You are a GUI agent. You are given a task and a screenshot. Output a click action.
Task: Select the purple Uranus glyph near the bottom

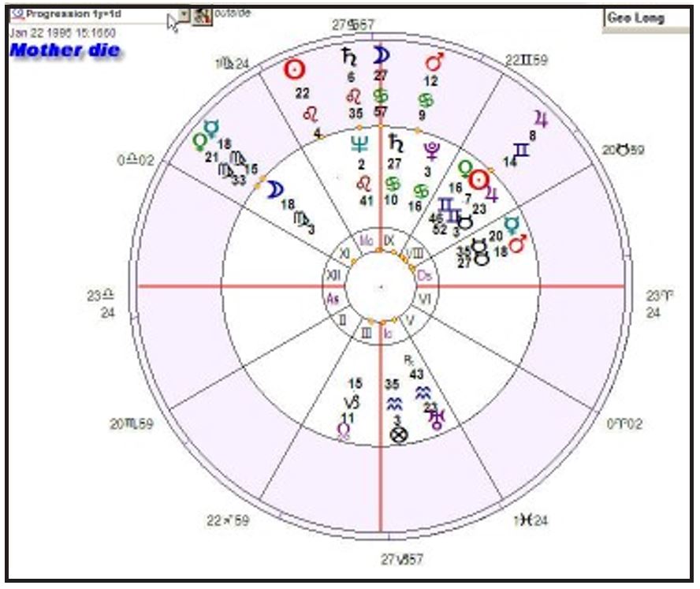(434, 419)
